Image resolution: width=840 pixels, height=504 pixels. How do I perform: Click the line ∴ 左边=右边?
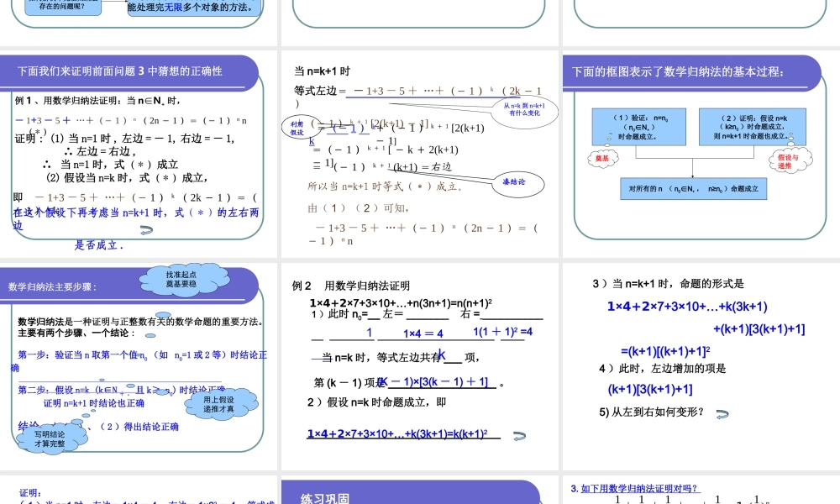(99, 151)
